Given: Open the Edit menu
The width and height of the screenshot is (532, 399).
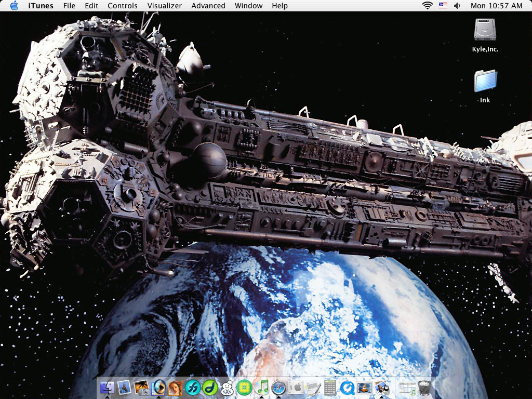Looking at the screenshot, I should point(91,5).
